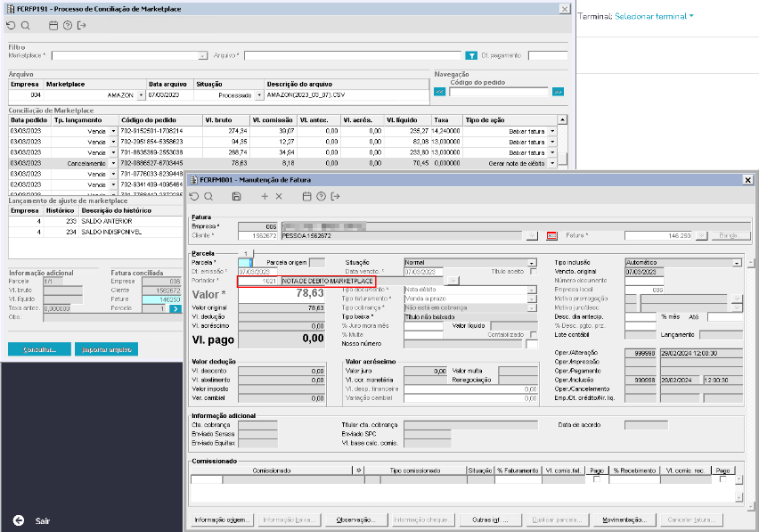
Task: Click AMAZON(2023_03_07).CSV file description
Action: 306,94
